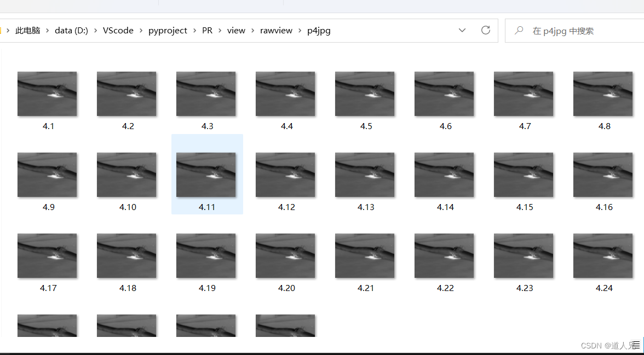Open data (D:) from the breadcrumb path
This screenshot has width=644, height=355.
click(x=71, y=31)
